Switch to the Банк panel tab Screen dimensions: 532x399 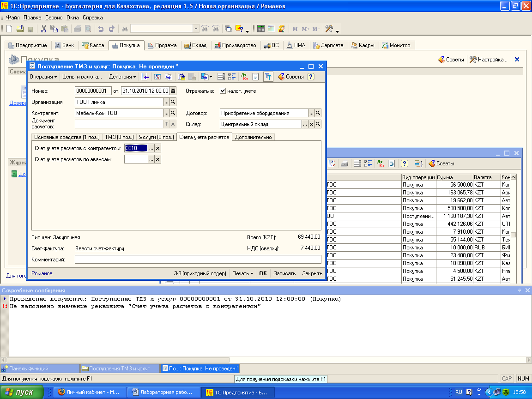[65, 45]
